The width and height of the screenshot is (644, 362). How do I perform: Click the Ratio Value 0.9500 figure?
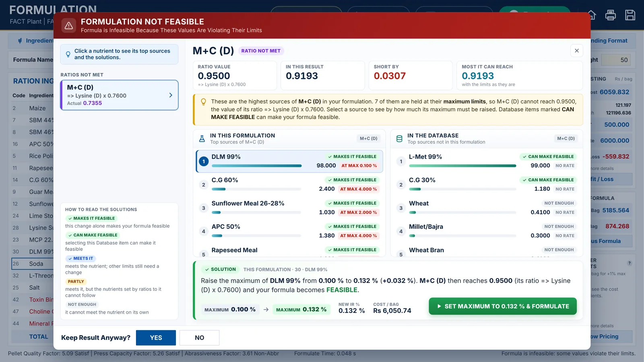pos(214,76)
